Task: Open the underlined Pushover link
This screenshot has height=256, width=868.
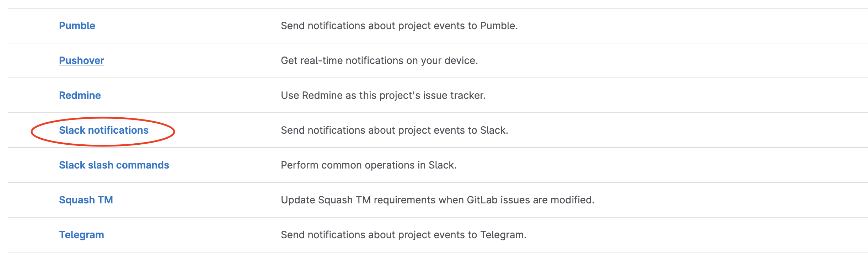Action: 81,60
